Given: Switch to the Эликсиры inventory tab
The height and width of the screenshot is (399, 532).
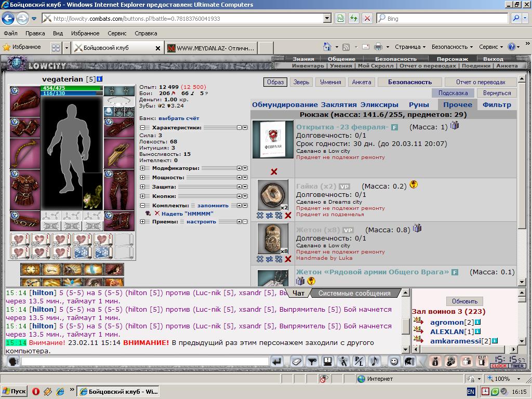Looking at the screenshot, I should tap(379, 104).
